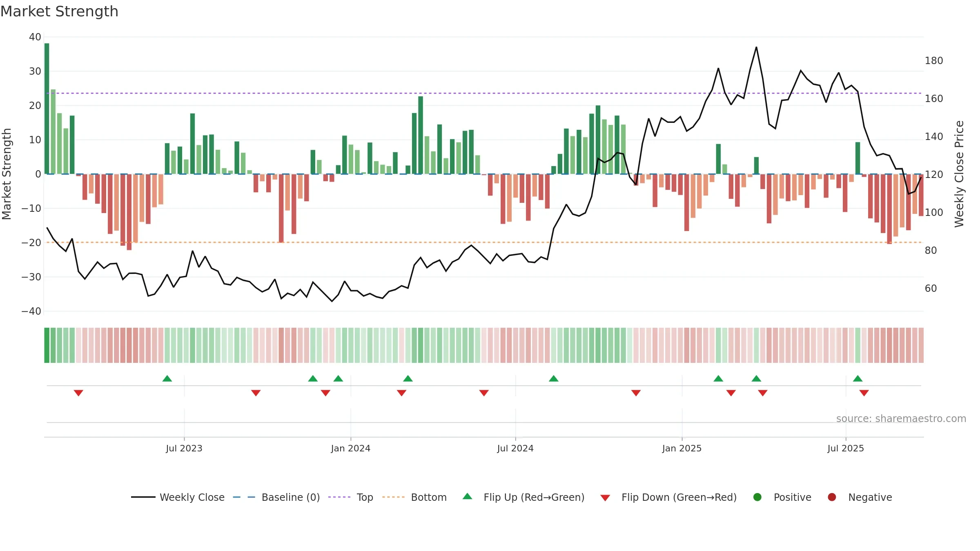Click the last green flip-up marker after Jul 2025
Image resolution: width=980 pixels, height=551 pixels.
(x=858, y=378)
